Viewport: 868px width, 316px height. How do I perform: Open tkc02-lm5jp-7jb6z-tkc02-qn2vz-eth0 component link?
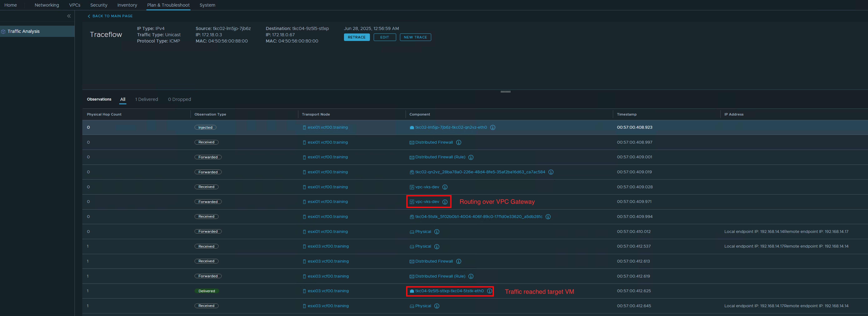(451, 128)
